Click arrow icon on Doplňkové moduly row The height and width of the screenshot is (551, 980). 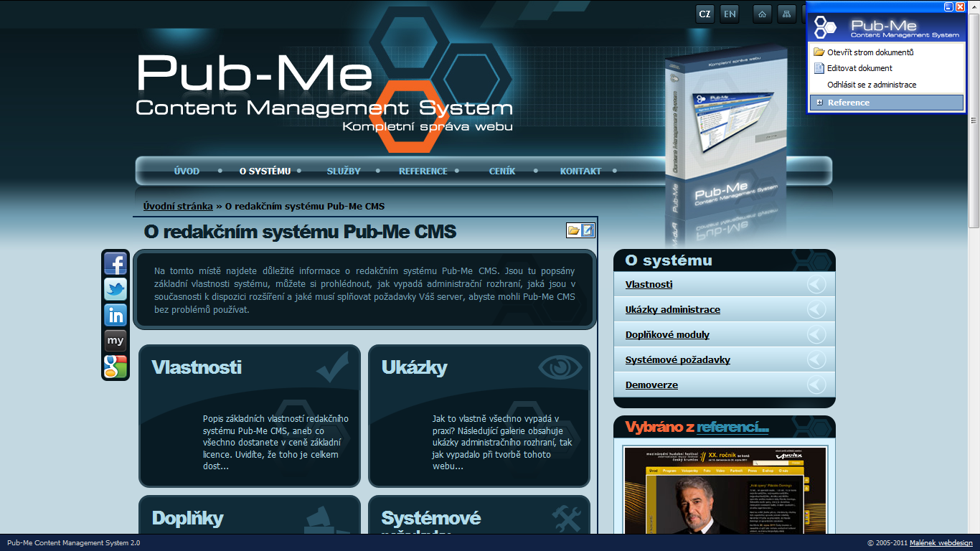816,335
